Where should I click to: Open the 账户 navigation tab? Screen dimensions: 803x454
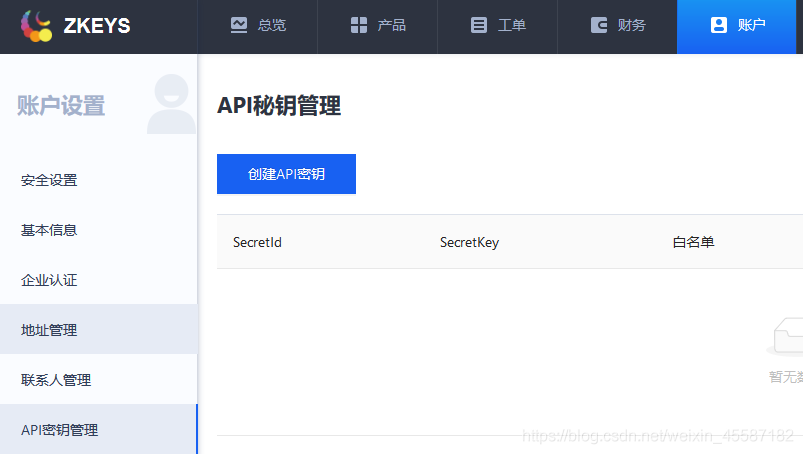736,27
